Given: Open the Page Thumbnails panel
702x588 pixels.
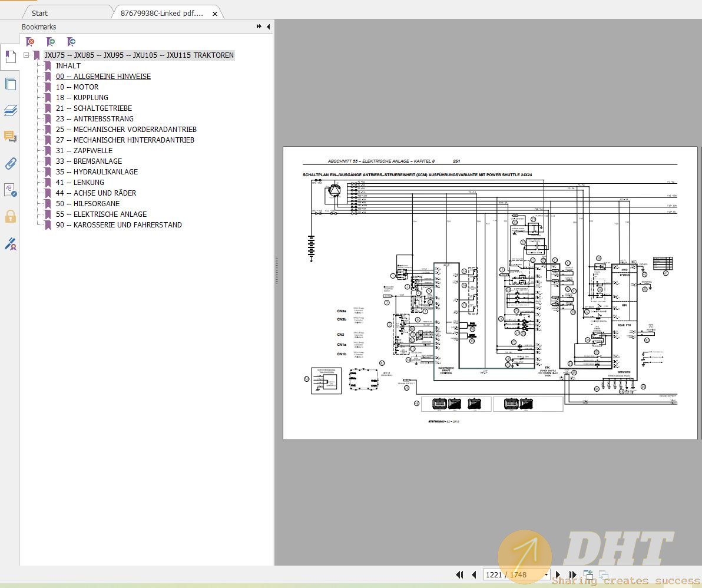Looking at the screenshot, I should tap(11, 84).
